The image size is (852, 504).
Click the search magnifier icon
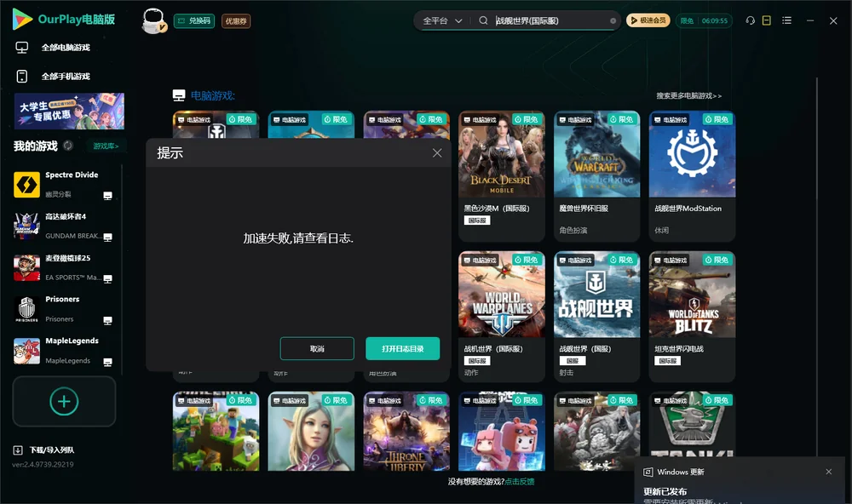(x=483, y=20)
